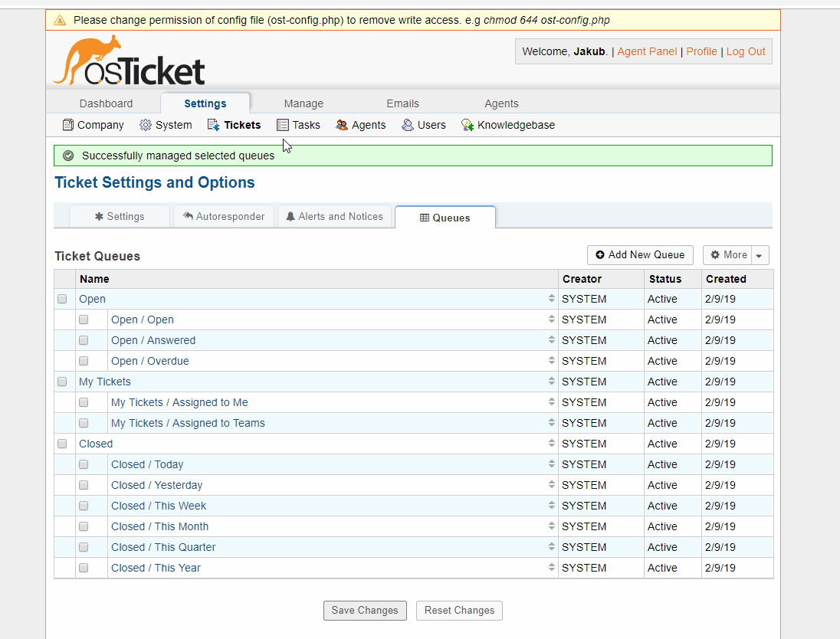
Task: Click the Alerts and Notices bell icon
Action: click(x=291, y=216)
